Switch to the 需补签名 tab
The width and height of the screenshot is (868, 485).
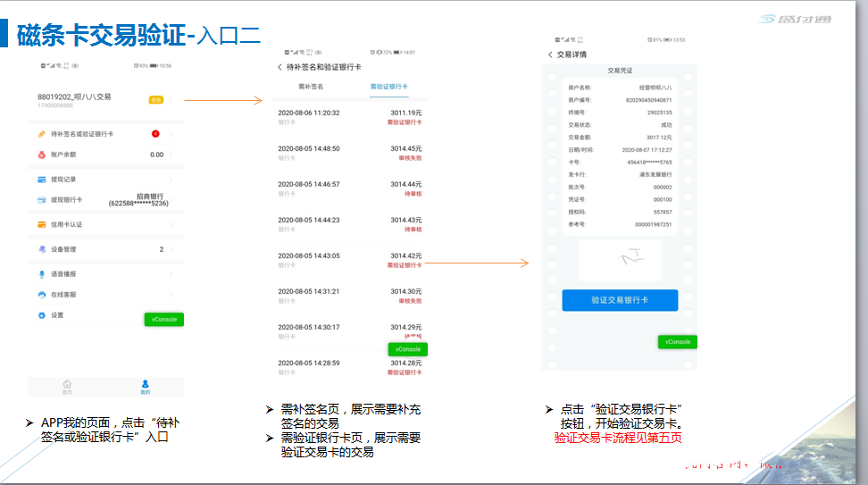(x=311, y=87)
